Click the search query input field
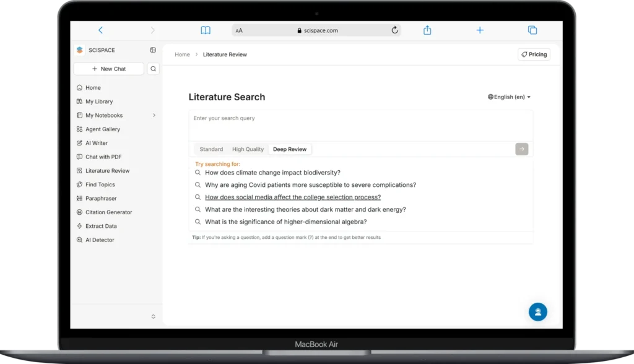 (361, 126)
